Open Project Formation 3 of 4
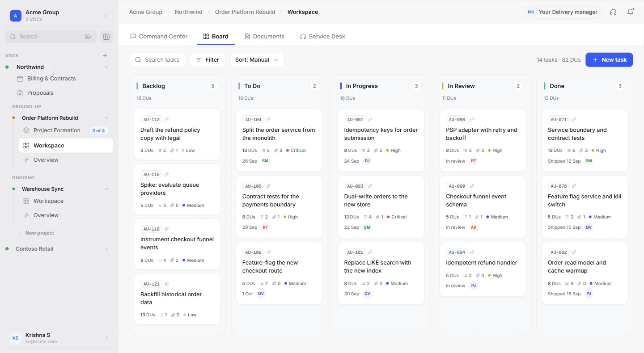The height and width of the screenshot is (353, 644). coord(65,130)
